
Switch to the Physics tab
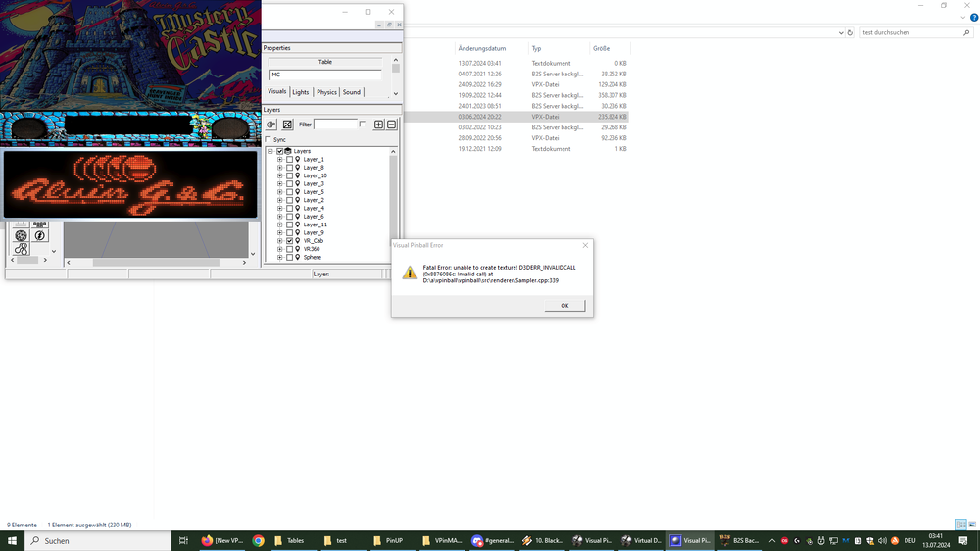coord(326,92)
